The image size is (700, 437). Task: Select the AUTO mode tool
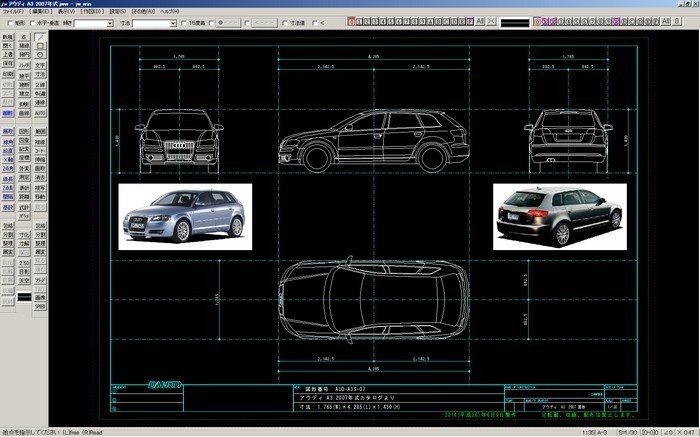[x=40, y=113]
